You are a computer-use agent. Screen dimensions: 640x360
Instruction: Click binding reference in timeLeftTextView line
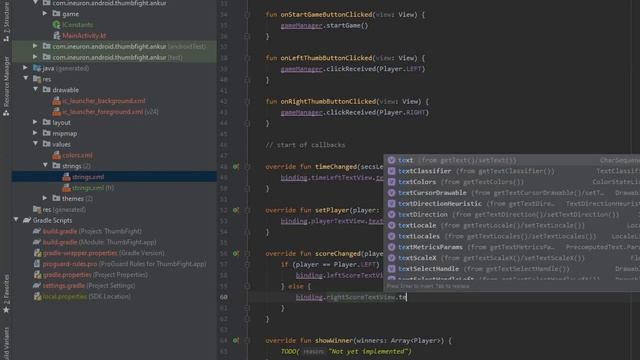(294, 178)
